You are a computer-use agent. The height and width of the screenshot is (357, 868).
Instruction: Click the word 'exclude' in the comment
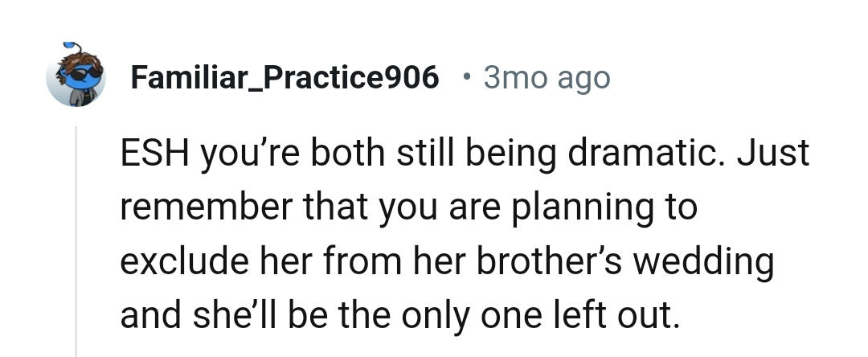click(x=174, y=261)
